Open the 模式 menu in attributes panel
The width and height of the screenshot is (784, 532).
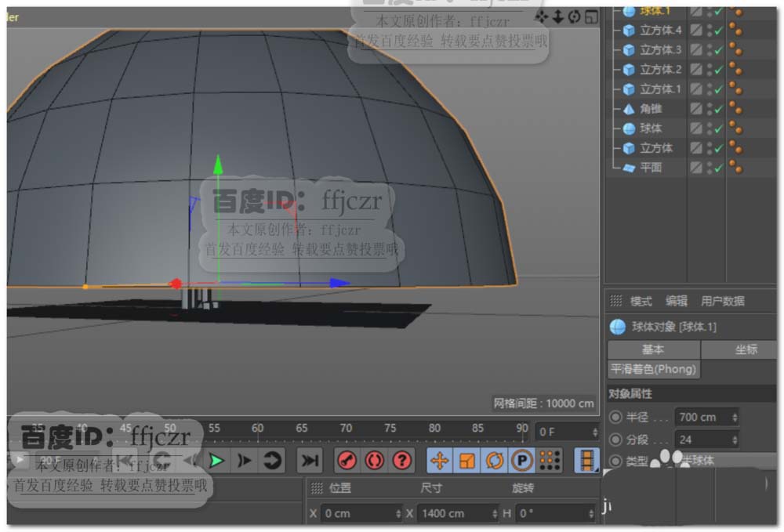[641, 301]
